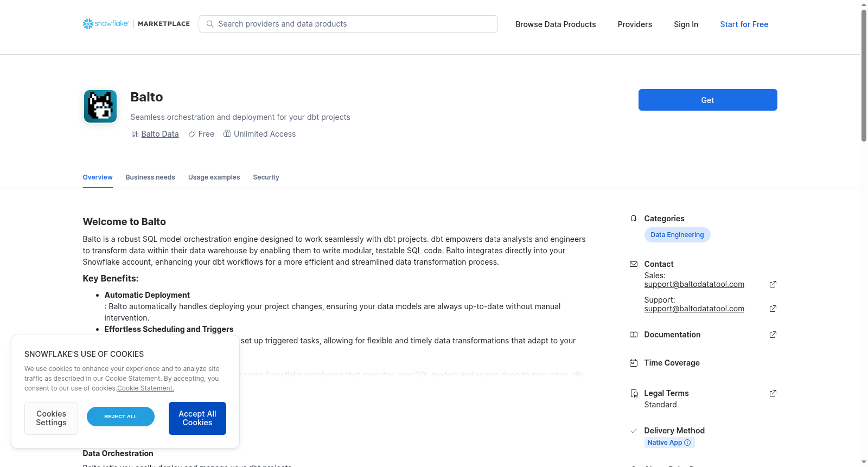Click Start for Free link
This screenshot has width=868, height=467.
point(744,24)
